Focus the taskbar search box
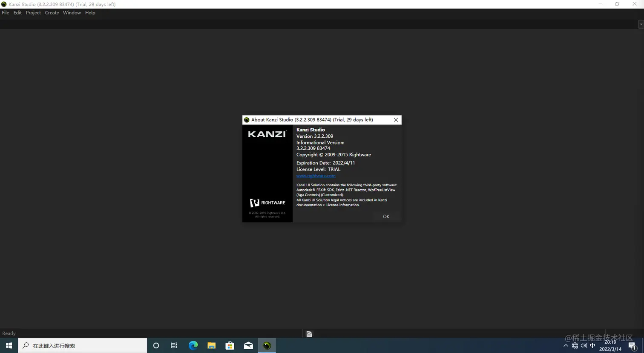Screen dimensions: 644x353 click(83, 345)
